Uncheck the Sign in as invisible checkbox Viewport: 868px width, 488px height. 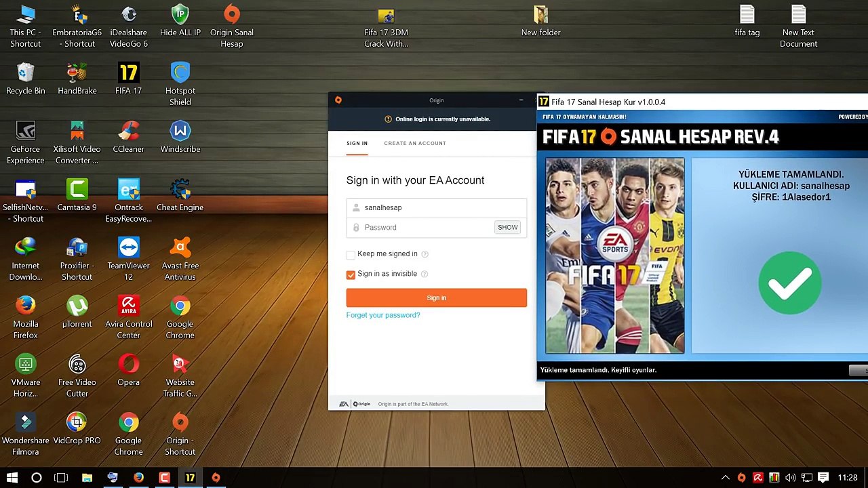tap(351, 274)
